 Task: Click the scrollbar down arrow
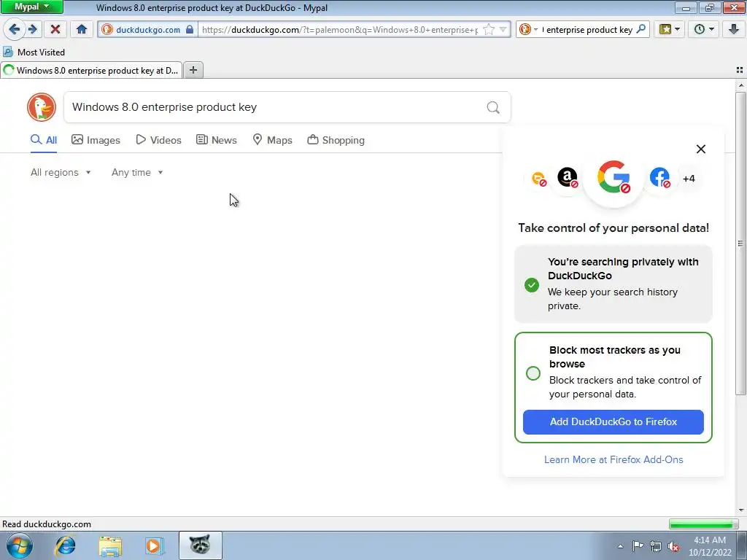click(740, 510)
